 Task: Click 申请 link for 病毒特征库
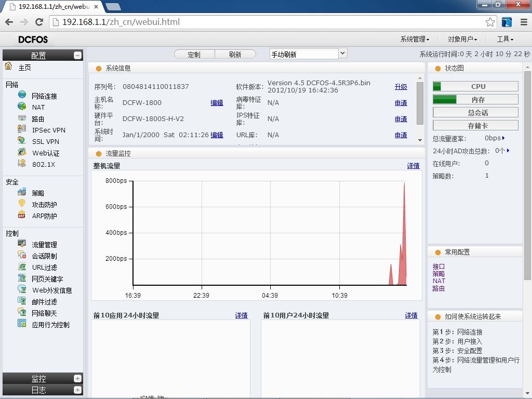(401, 103)
